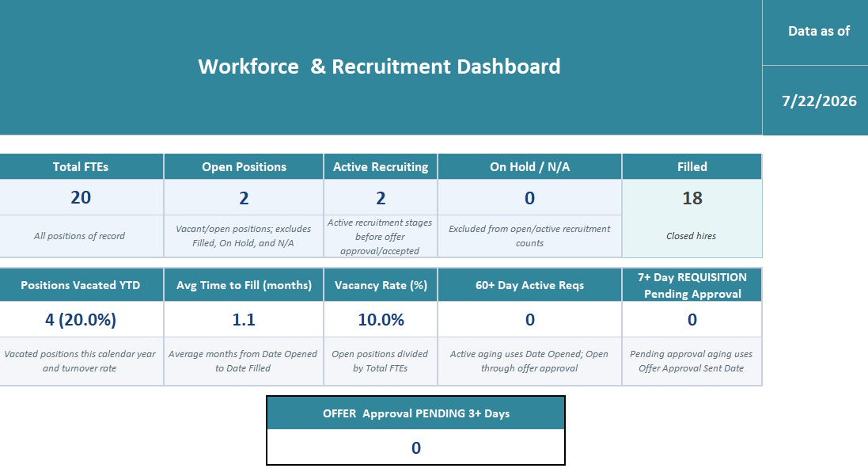Select the Workforce & Recruitment Dashboard title

click(x=379, y=67)
